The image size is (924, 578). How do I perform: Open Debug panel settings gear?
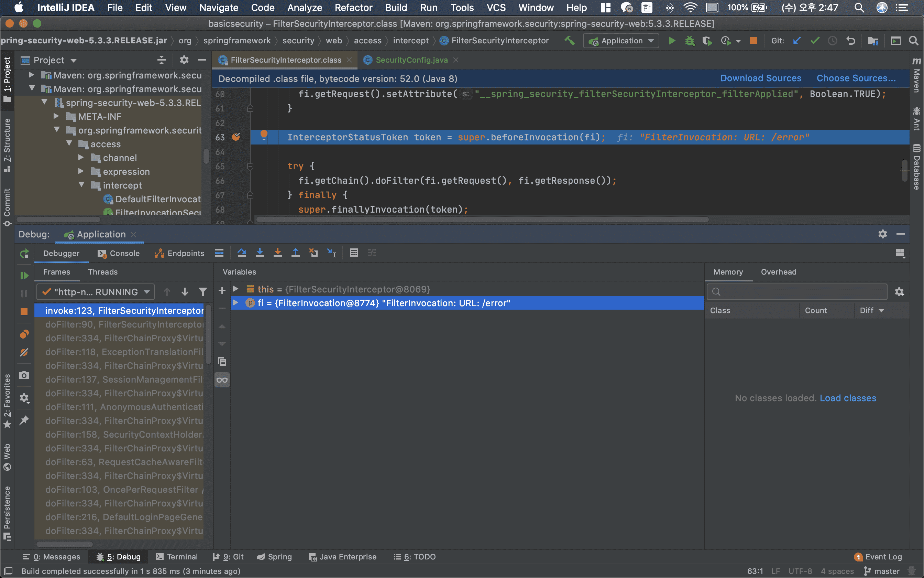click(882, 234)
